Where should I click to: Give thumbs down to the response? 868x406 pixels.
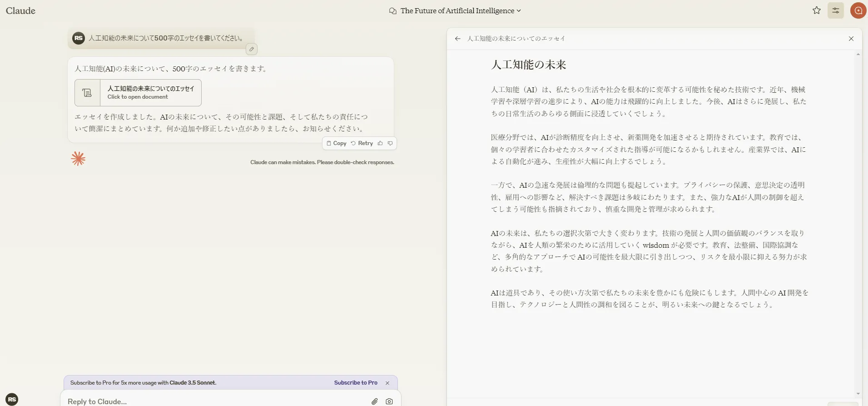tap(390, 143)
